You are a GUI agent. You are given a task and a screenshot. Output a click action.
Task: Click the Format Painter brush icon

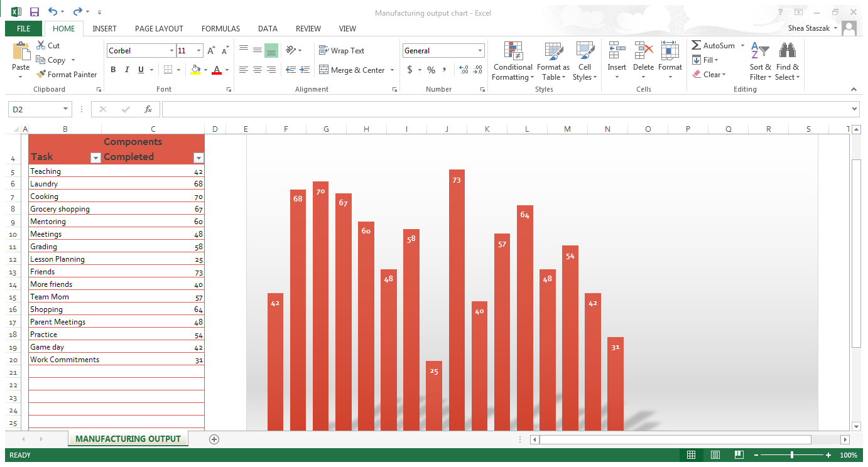(41, 75)
